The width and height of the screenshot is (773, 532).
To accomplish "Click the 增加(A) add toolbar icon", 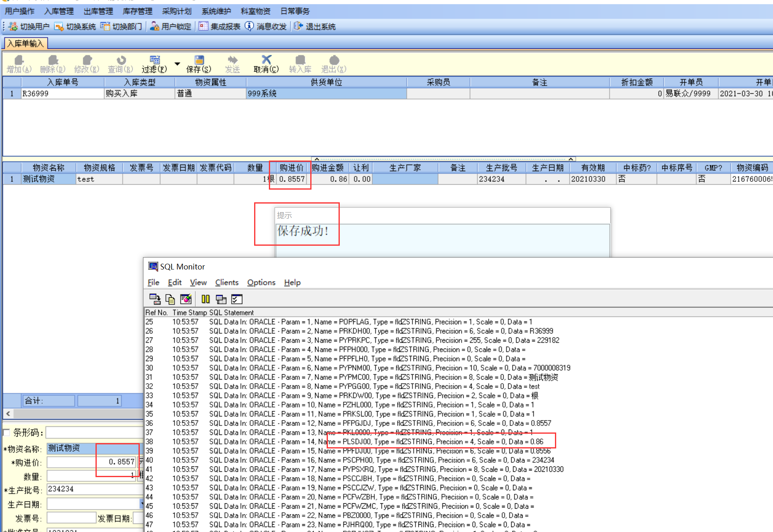I will point(19,60).
